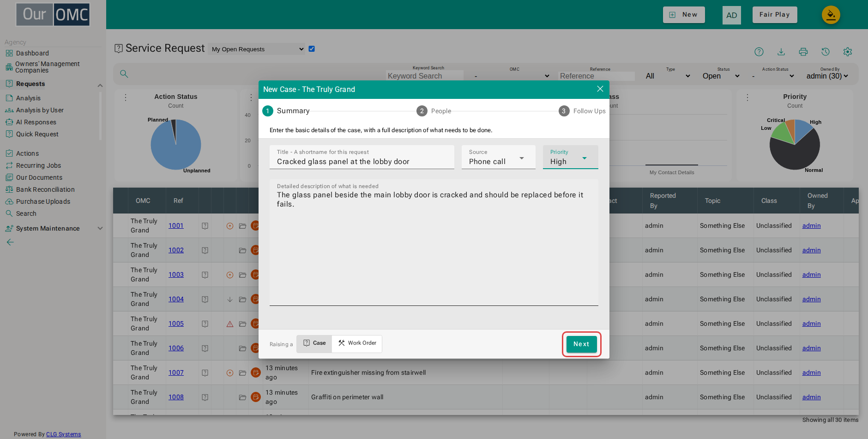Screen dimensions: 868x439
Task: Click the back arrow in the sidebar
Action: [10, 242]
